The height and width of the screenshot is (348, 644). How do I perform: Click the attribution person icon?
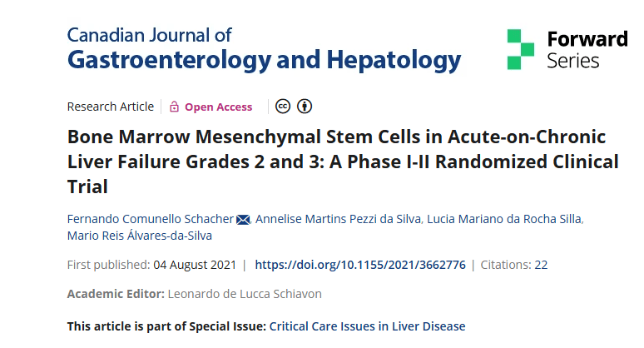pos(305,107)
